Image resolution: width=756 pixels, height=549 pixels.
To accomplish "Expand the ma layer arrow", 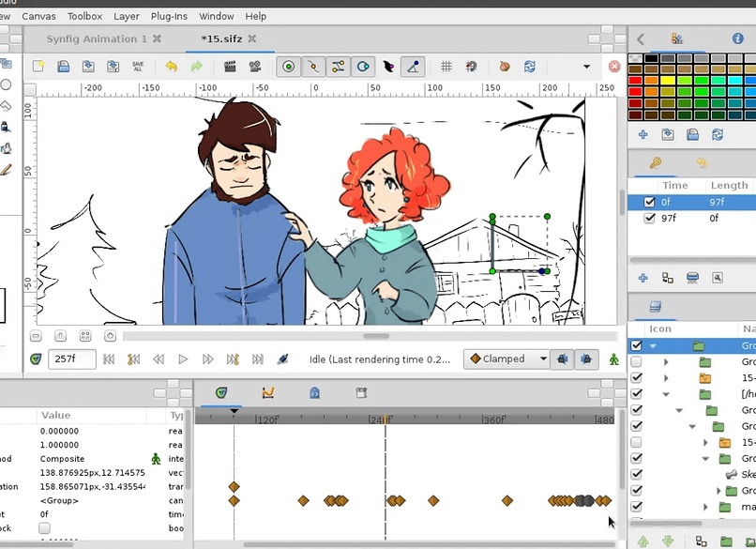I will (x=705, y=507).
